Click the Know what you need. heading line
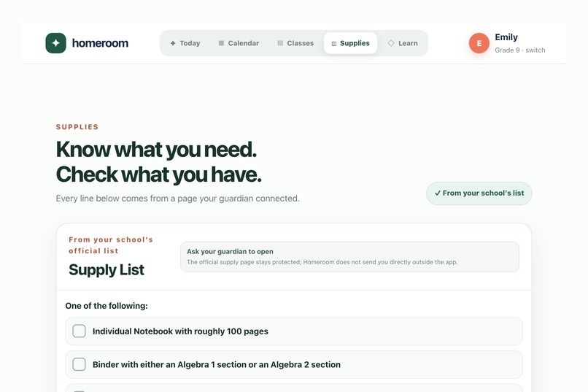The image size is (588, 392). tap(156, 150)
